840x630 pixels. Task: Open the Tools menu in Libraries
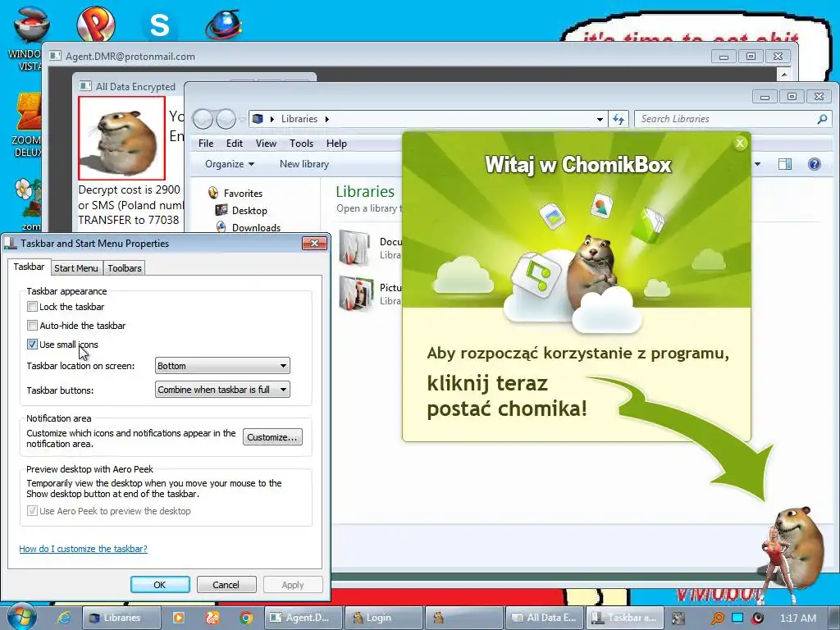pos(301,144)
